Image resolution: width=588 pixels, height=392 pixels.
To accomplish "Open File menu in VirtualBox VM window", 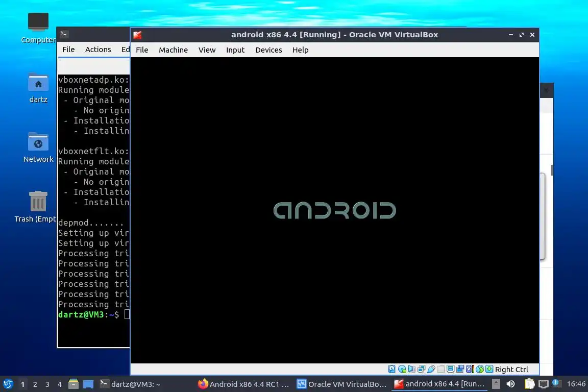I will point(142,50).
